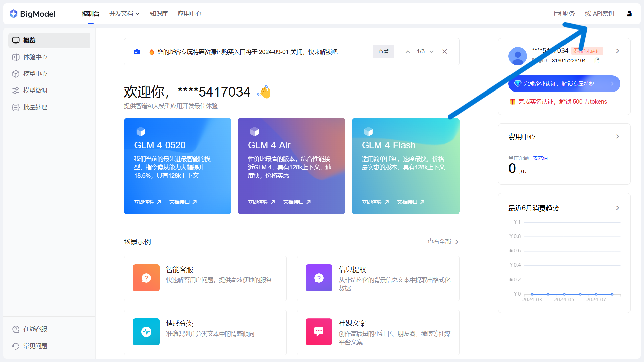Viewport: 644px width, 362px height.
Task: Show previous announcement with up chevron
Action: (x=408, y=52)
